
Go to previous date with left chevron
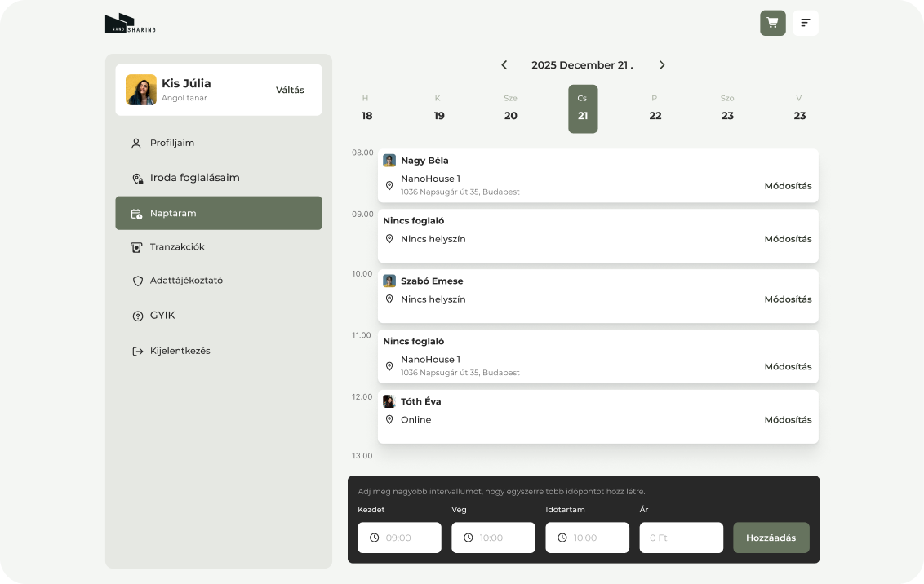[504, 64]
